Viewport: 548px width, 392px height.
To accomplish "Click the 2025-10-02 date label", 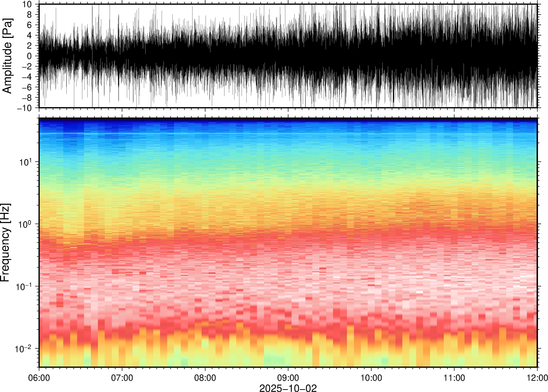I will click(x=288, y=388).
